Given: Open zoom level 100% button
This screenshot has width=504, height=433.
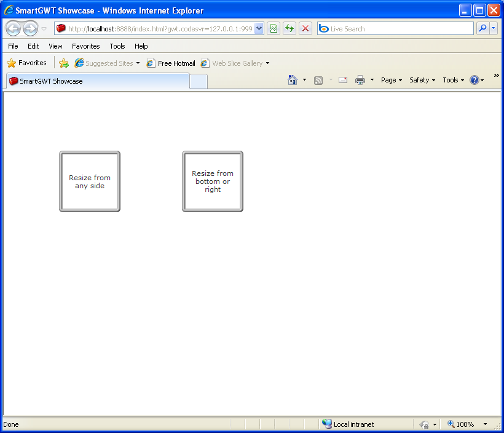Looking at the screenshot, I should pyautogui.click(x=461, y=424).
